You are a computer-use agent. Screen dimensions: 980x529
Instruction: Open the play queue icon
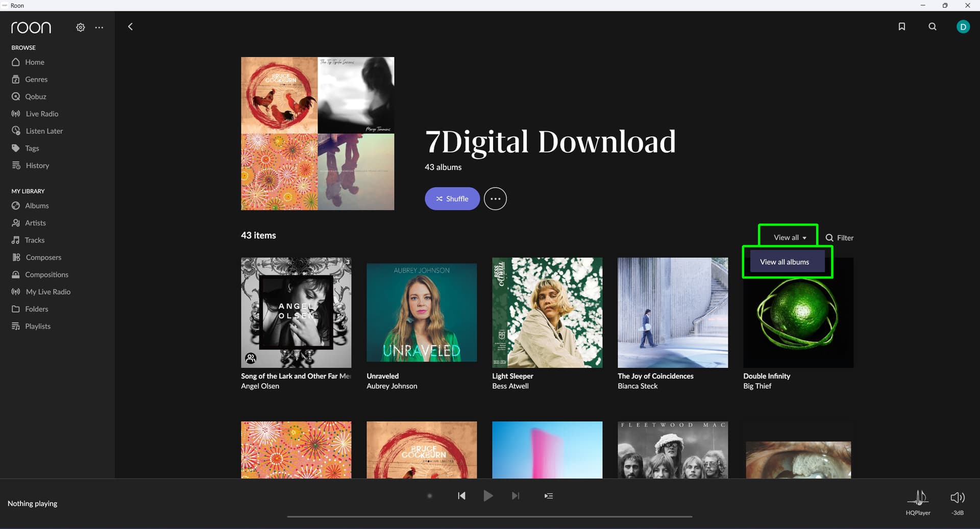[x=548, y=496]
